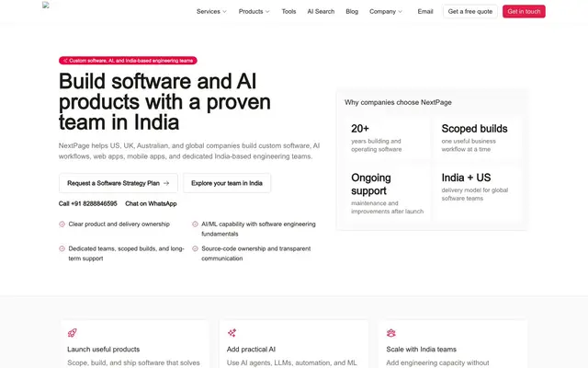Expand the Services dropdown chevron

[224, 12]
